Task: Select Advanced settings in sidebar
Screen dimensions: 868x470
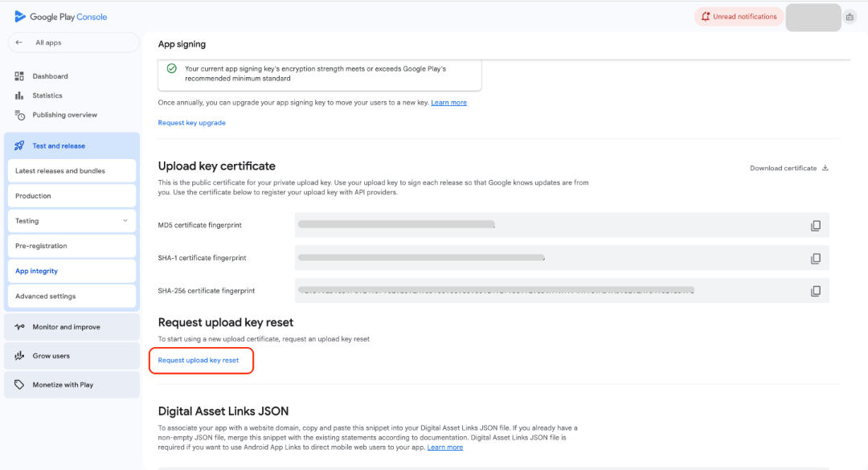Action: (46, 296)
